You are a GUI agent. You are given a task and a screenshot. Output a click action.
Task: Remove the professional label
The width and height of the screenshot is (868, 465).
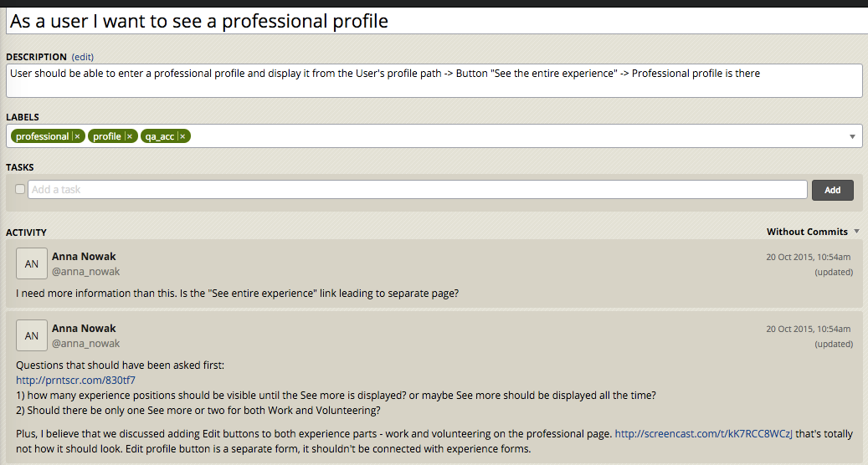[78, 136]
